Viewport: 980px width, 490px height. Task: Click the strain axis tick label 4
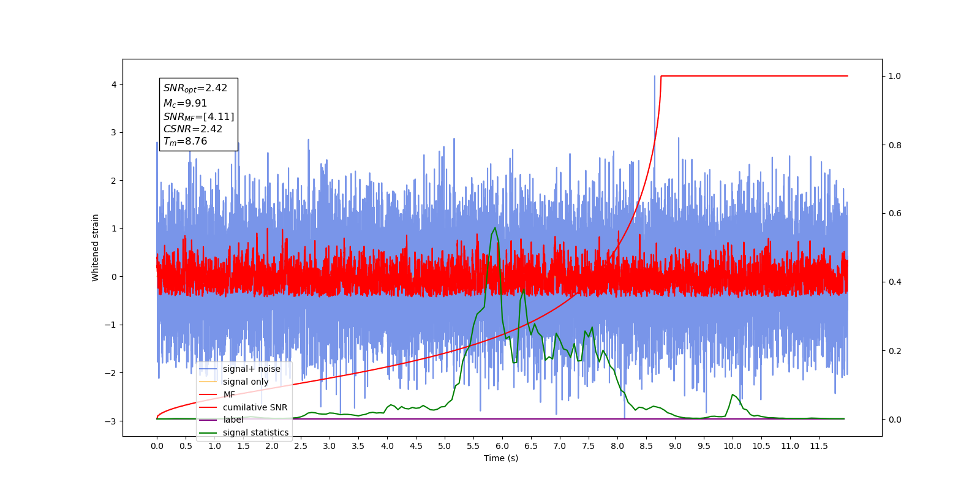point(114,85)
